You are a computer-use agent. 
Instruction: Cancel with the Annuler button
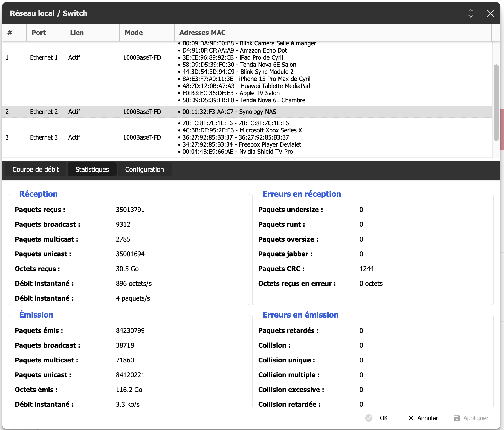tap(423, 418)
